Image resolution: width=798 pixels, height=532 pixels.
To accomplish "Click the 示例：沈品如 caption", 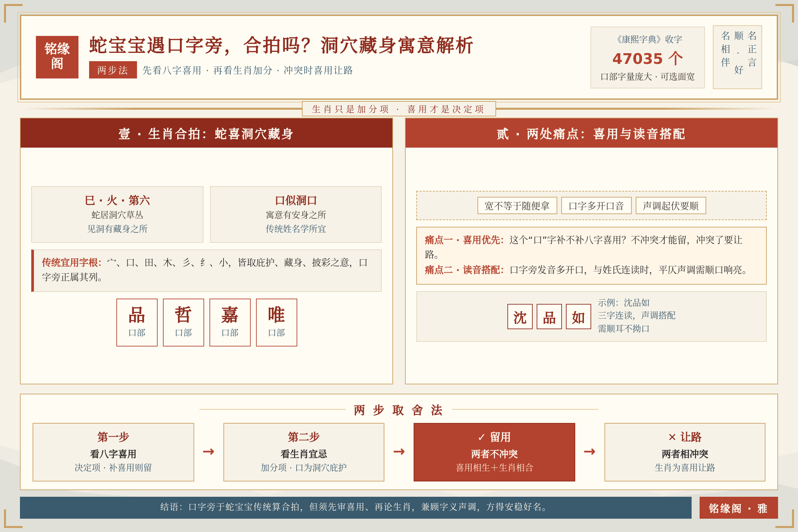I will 624,303.
